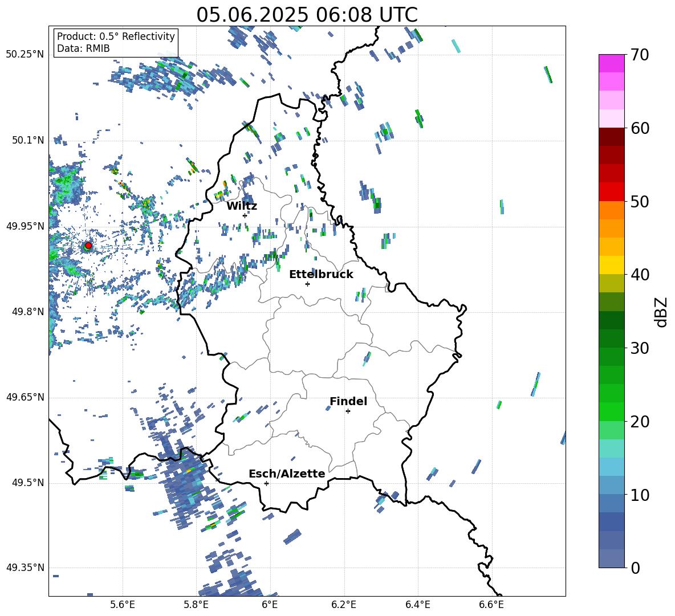675x616 pixels.
Task: Click the yellow colorbar segment near 40
Action: pyautogui.click(x=611, y=266)
